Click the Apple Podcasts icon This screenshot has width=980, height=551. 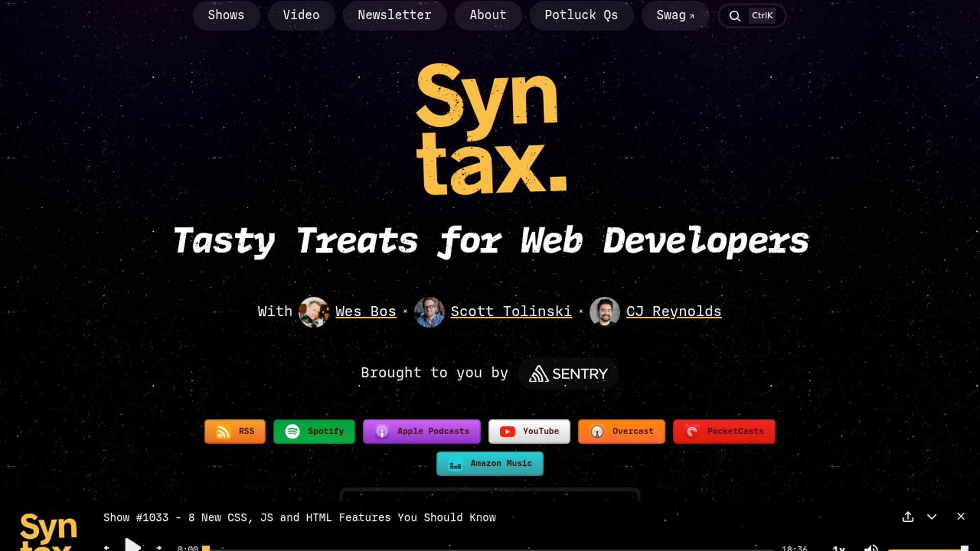382,432
